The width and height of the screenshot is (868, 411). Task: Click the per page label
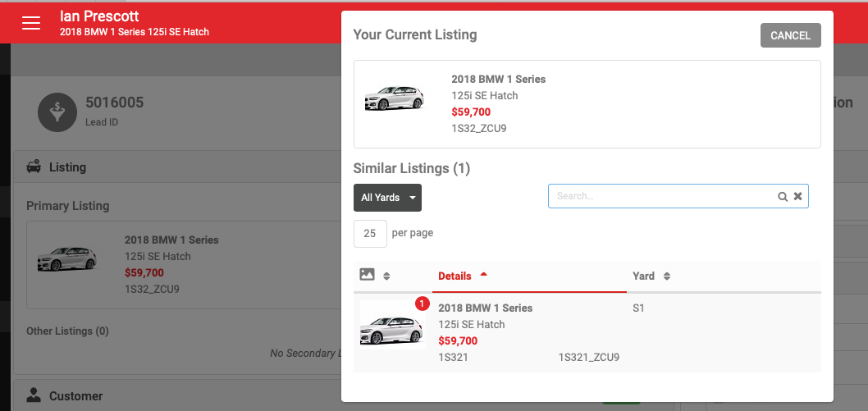(413, 233)
